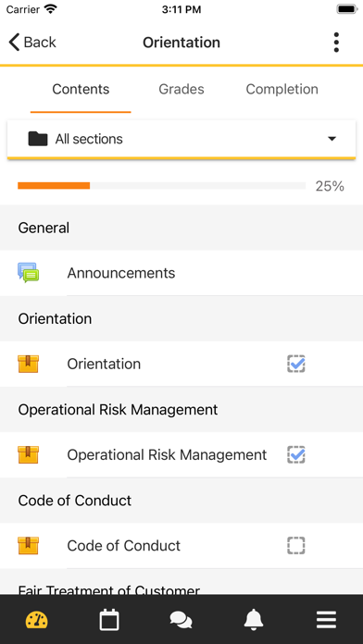
Task: Tap the dashboard gauge icon in bottom bar
Action: pyautogui.click(x=37, y=620)
